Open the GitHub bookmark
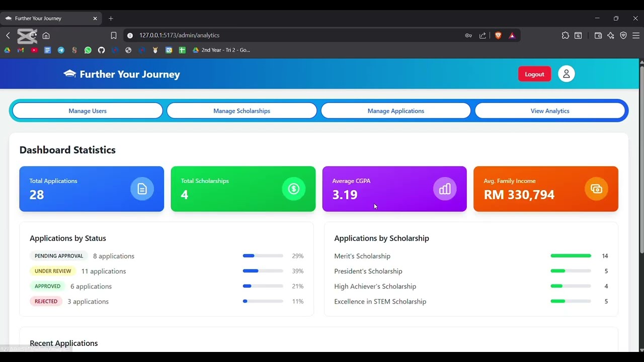 click(x=101, y=50)
